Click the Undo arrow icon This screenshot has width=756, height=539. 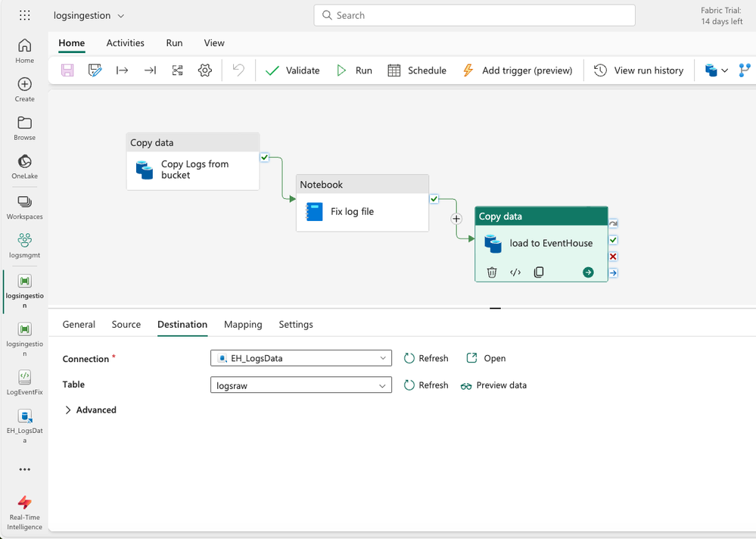click(238, 70)
